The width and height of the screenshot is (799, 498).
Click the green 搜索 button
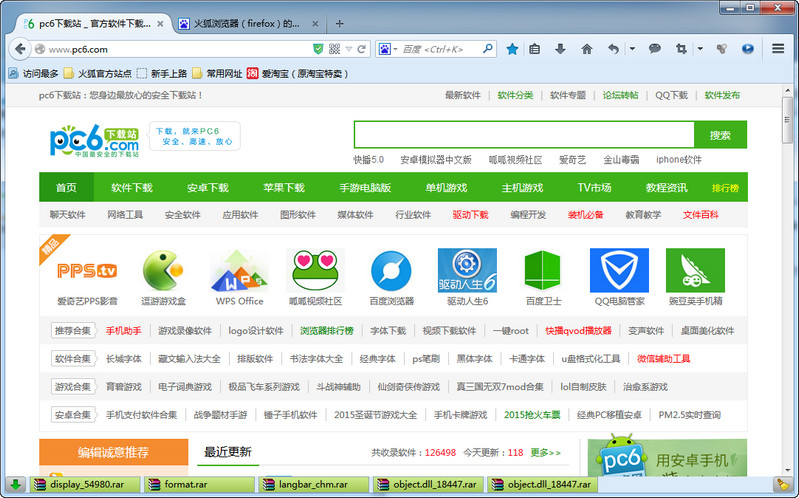pos(720,135)
